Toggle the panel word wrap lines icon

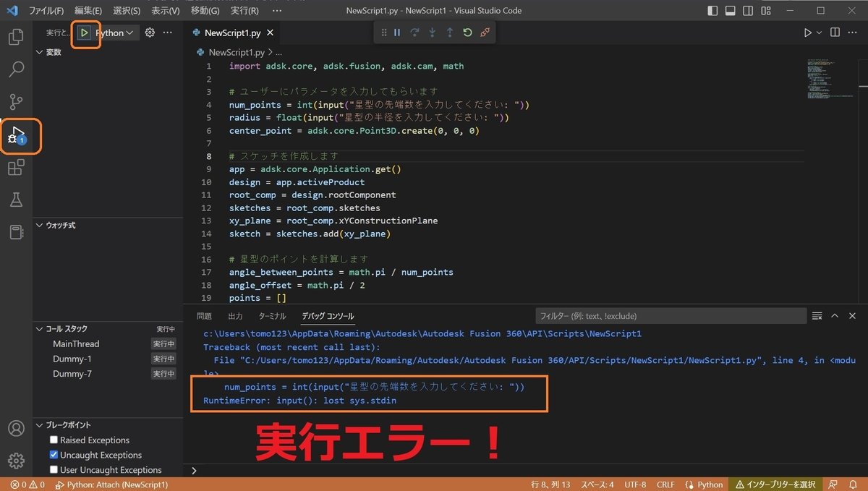(817, 316)
